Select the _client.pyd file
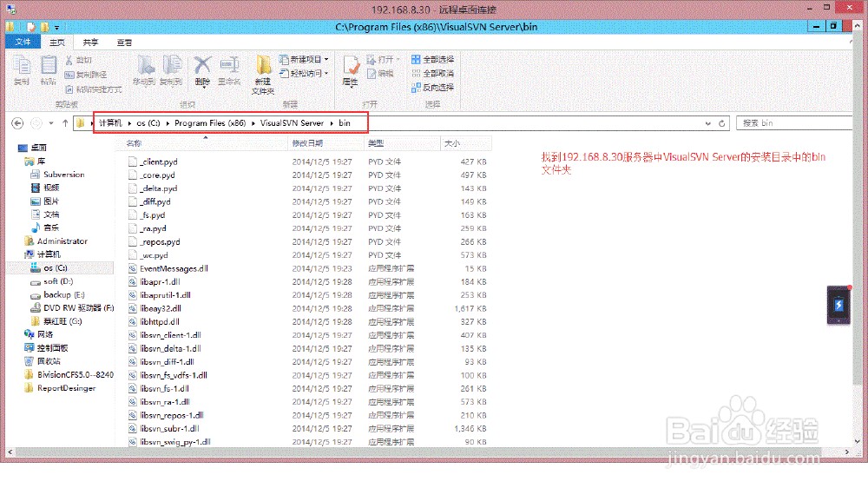Screen dimensions: 868x488 point(153,162)
